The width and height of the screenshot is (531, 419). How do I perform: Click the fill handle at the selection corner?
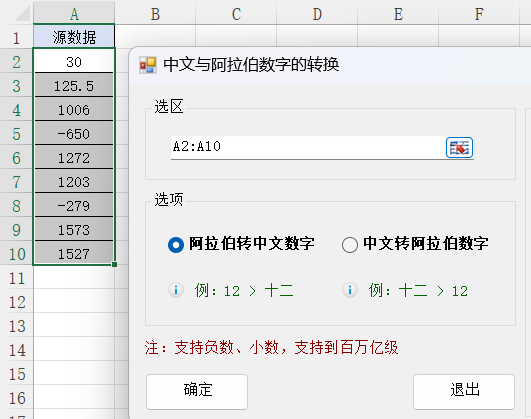[x=114, y=264]
